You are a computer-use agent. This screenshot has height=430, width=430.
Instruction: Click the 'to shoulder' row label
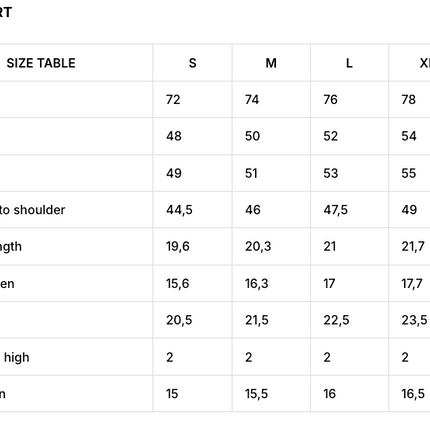tap(32, 210)
